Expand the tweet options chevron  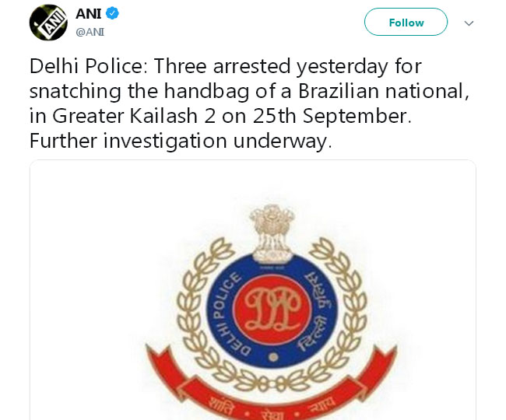point(469,23)
